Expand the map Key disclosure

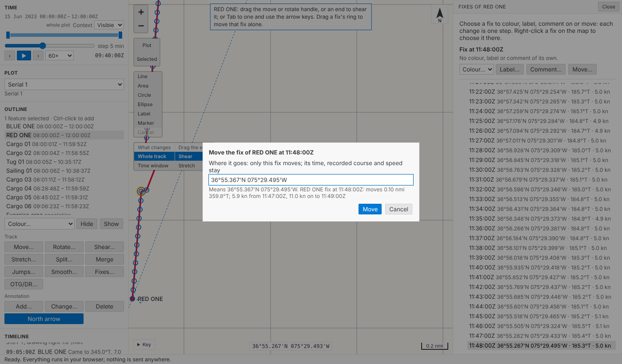pyautogui.click(x=144, y=344)
